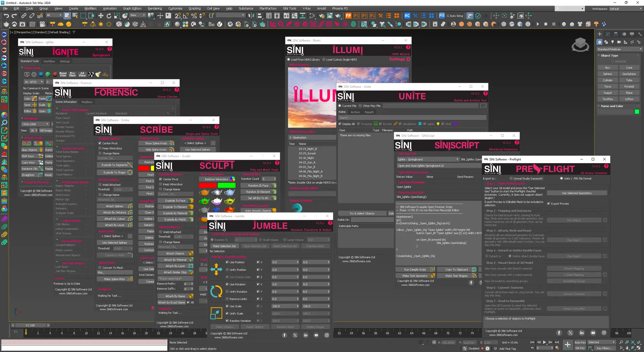Collapse the Name and Color rollout
644x352 pixels.
pos(599,106)
